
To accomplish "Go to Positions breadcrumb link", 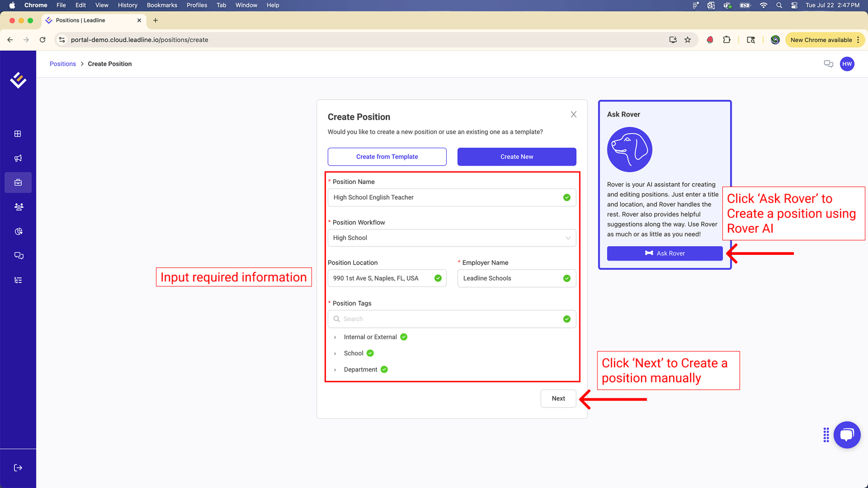I will coord(63,64).
